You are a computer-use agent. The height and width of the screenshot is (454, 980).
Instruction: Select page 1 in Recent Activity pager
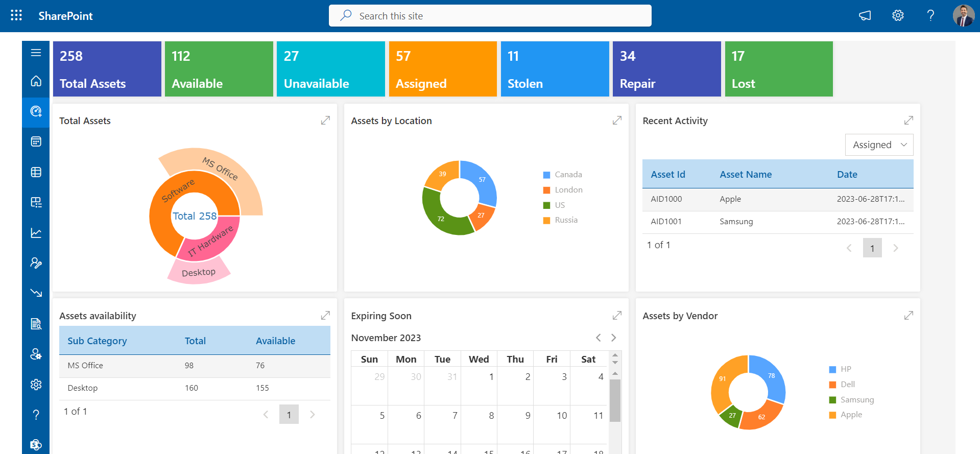coord(872,248)
